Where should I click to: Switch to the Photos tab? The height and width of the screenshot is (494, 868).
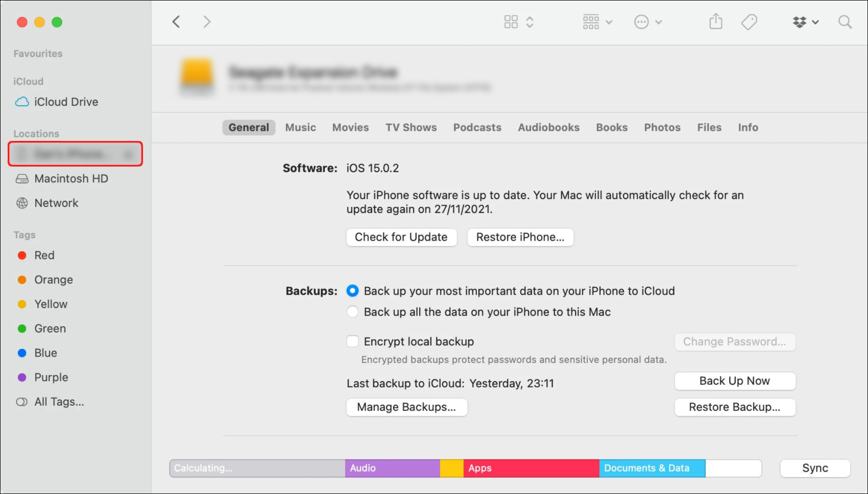pyautogui.click(x=662, y=128)
